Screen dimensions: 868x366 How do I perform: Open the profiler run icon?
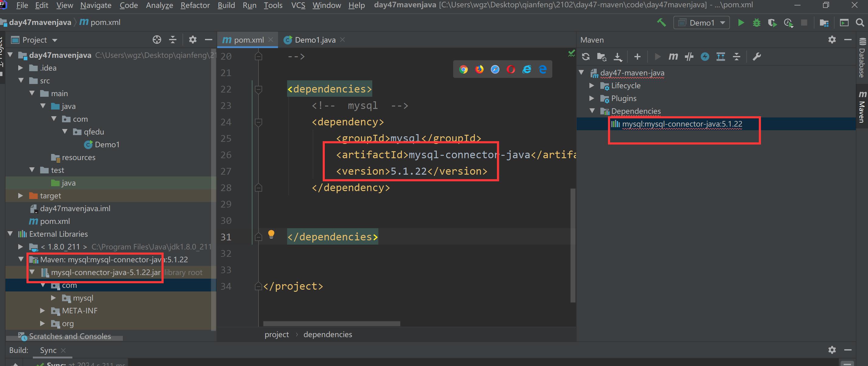[788, 23]
